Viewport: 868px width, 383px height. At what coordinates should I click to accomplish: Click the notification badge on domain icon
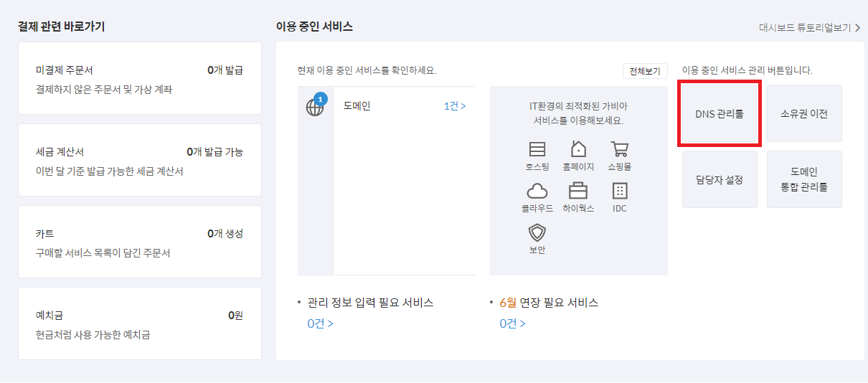(x=321, y=98)
